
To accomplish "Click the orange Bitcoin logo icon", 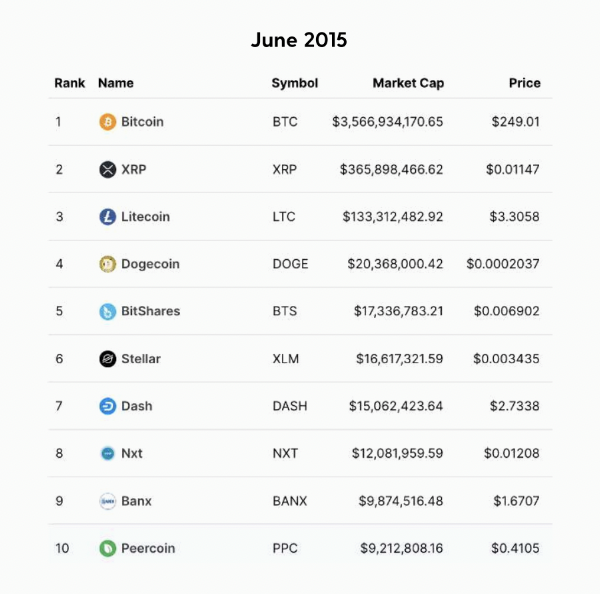I will pos(108,122).
